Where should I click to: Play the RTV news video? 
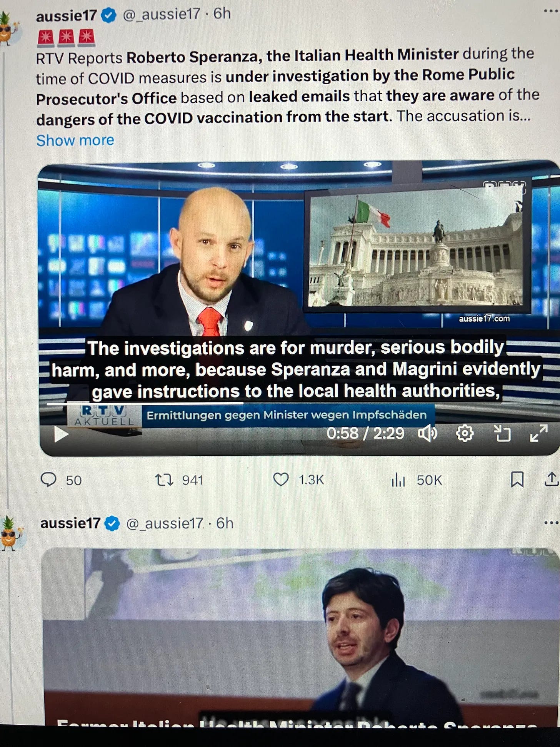(61, 434)
